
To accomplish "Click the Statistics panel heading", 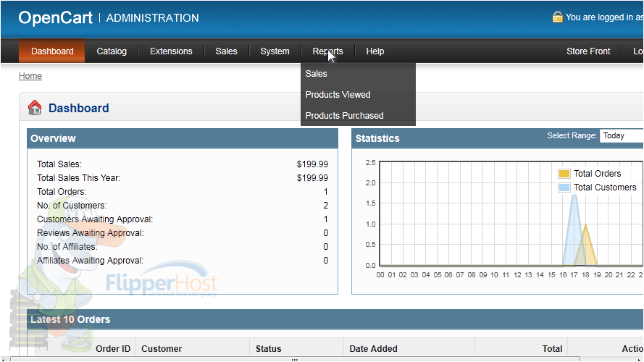I will [377, 138].
